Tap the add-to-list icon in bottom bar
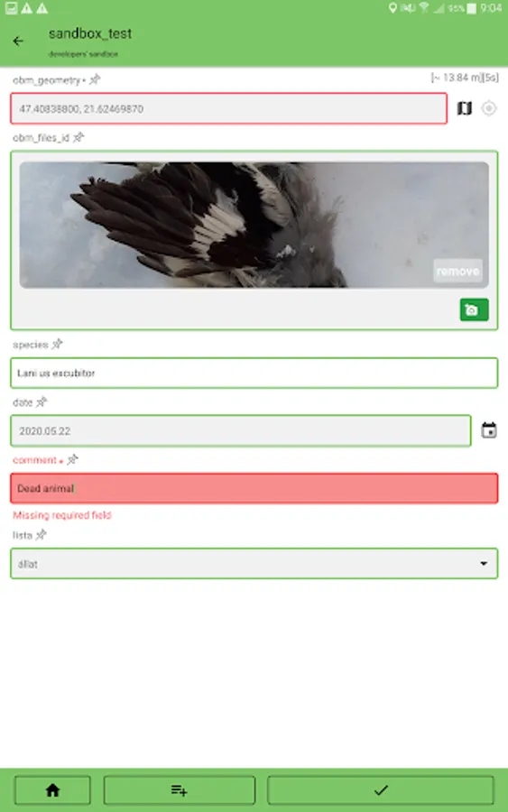Image resolution: width=508 pixels, height=812 pixels. click(x=180, y=790)
